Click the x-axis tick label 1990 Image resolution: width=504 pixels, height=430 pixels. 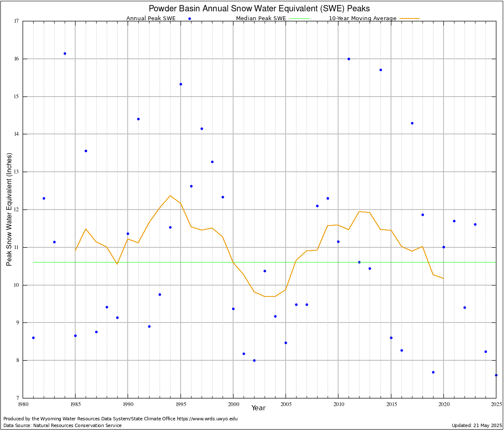pyautogui.click(x=128, y=404)
